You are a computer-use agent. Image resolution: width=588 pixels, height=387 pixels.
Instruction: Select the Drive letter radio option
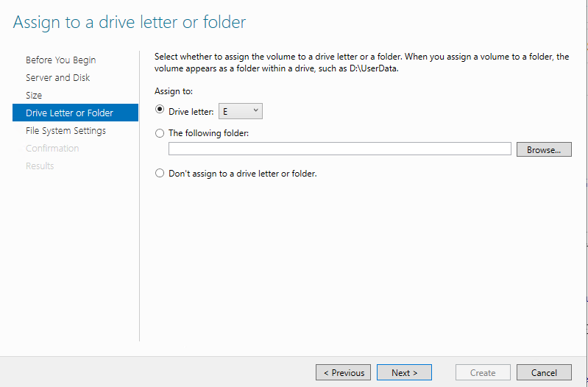[160, 110]
